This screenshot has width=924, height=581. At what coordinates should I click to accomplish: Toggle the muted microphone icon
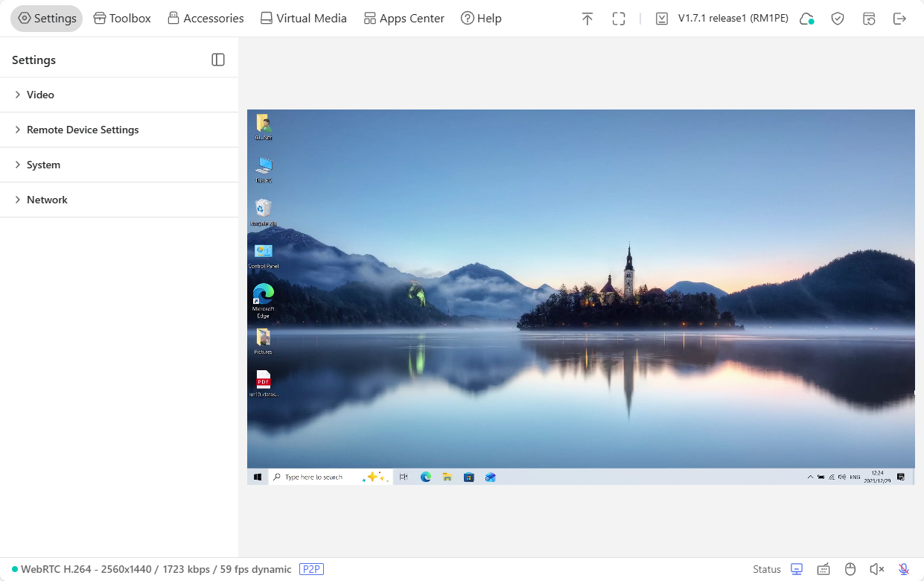pyautogui.click(x=904, y=569)
